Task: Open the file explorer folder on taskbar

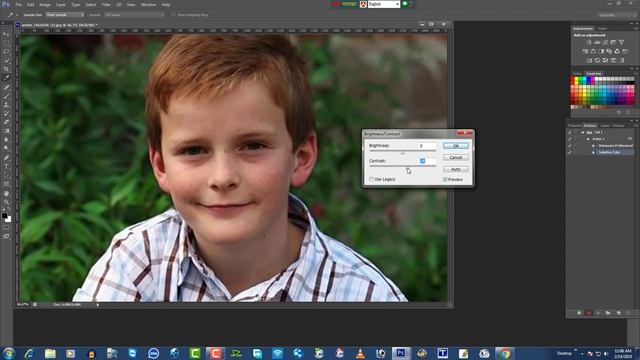Action: click(50, 353)
